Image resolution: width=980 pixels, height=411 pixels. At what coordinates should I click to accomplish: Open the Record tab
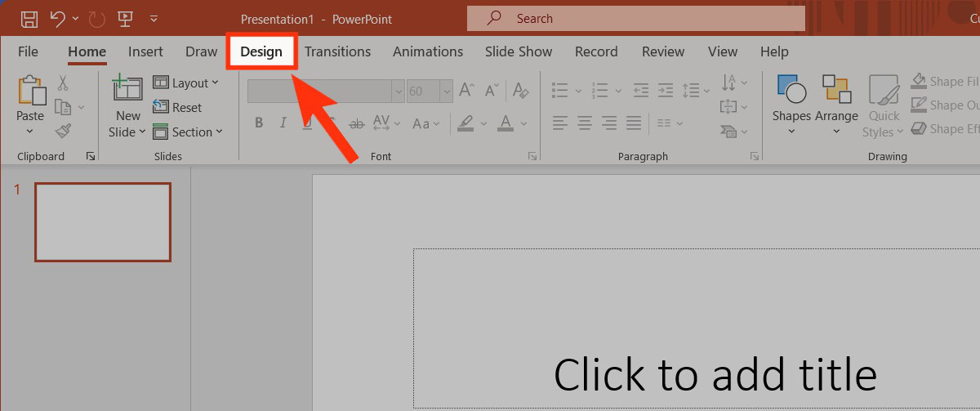(x=596, y=51)
